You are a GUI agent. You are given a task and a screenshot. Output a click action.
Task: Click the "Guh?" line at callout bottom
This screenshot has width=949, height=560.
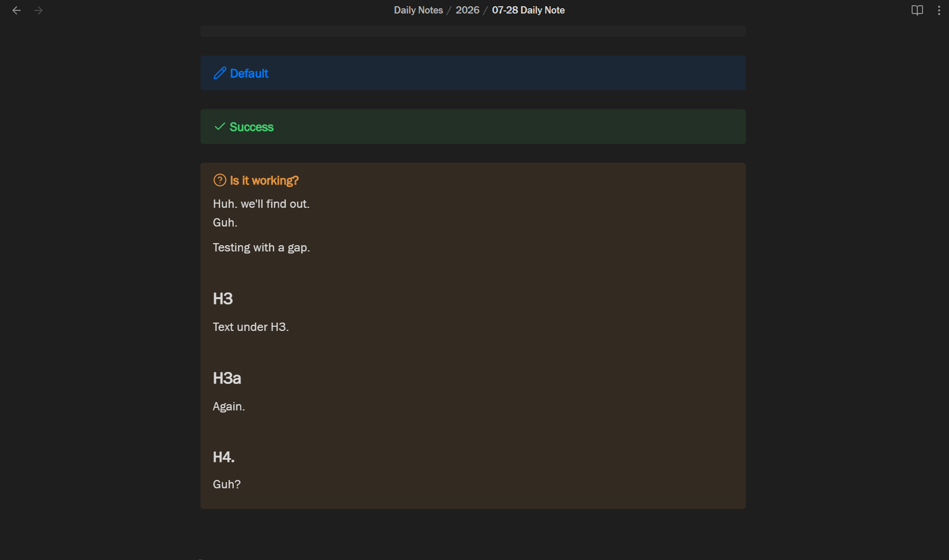click(x=227, y=484)
